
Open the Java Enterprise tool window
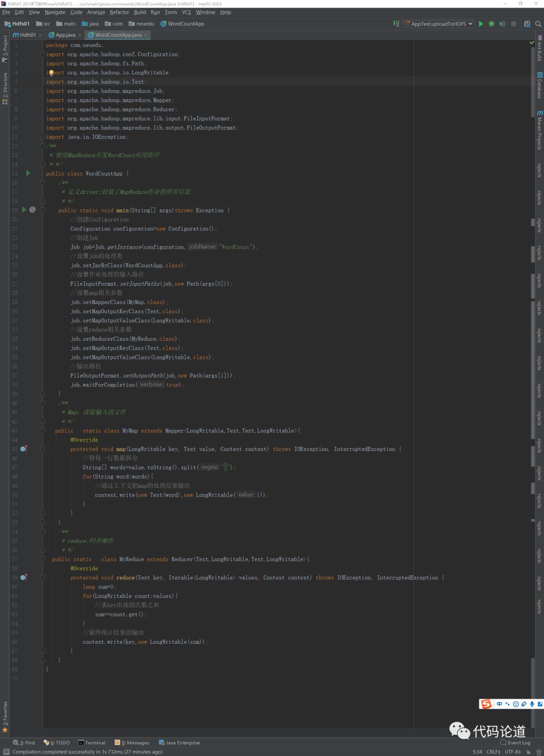179,742
